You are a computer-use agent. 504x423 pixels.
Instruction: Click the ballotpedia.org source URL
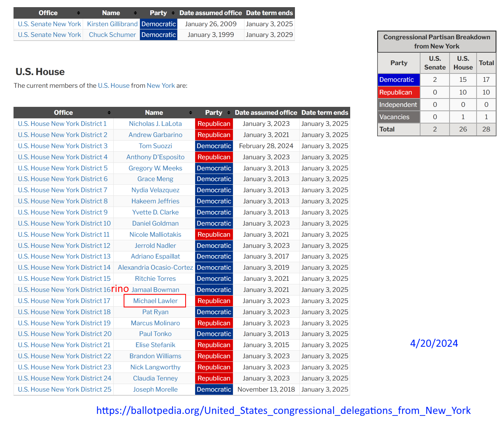(283, 411)
